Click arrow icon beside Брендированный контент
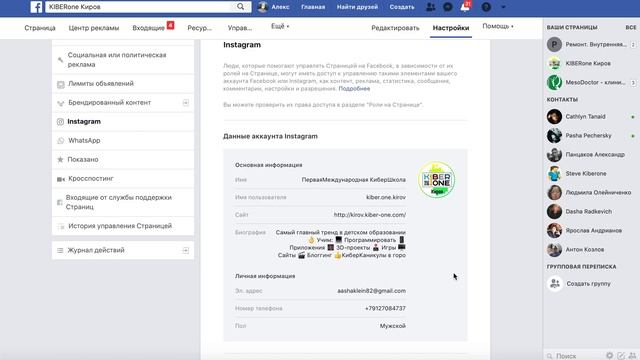This screenshot has height=360, width=640. (186, 102)
